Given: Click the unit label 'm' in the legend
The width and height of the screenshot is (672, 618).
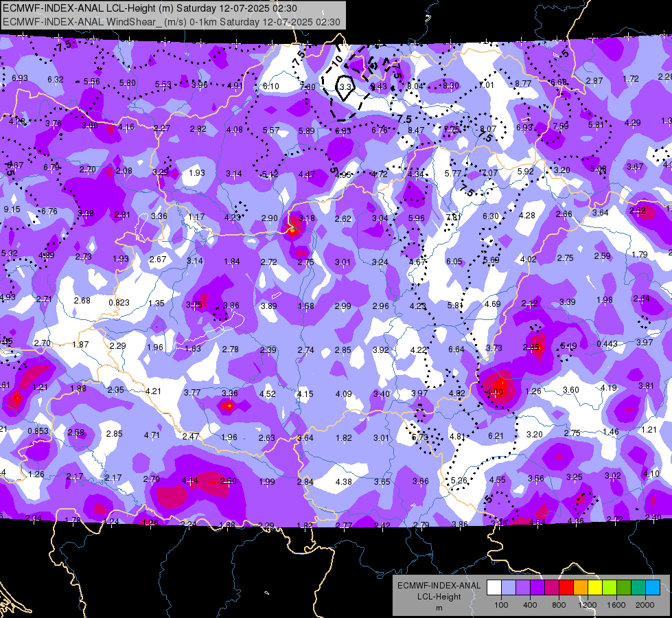Looking at the screenshot, I should 439,608.
